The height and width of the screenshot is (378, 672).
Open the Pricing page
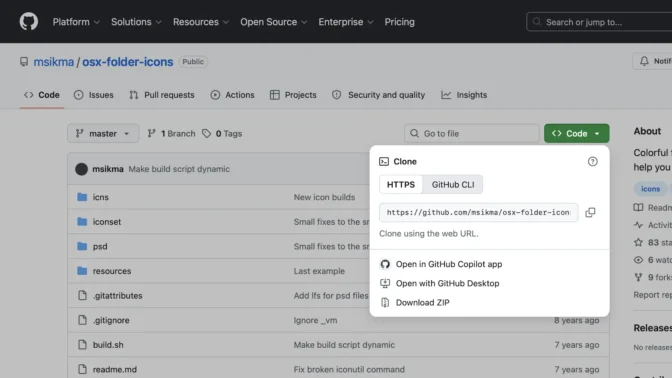point(399,22)
